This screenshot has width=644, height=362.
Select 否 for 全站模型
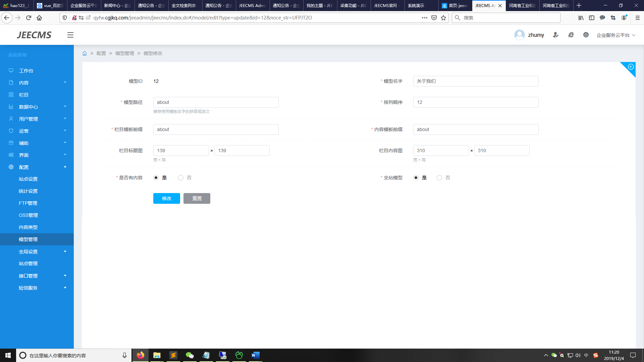click(x=439, y=178)
